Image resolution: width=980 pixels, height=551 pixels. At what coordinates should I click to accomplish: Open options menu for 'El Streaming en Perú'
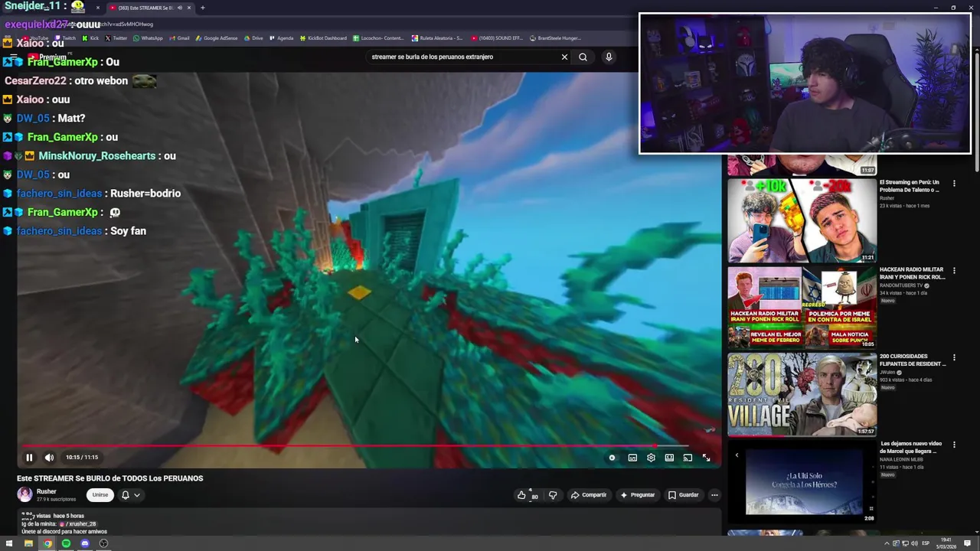[x=954, y=184]
